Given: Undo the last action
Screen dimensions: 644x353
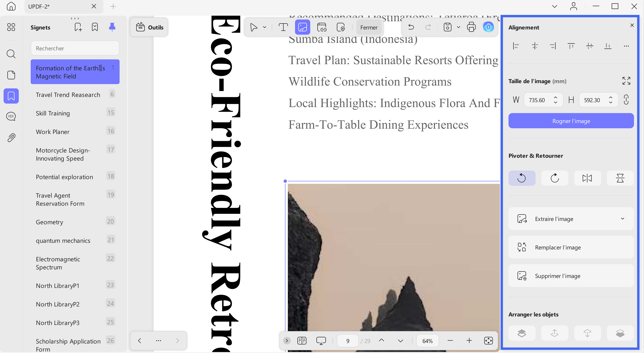Looking at the screenshot, I should pyautogui.click(x=411, y=27).
